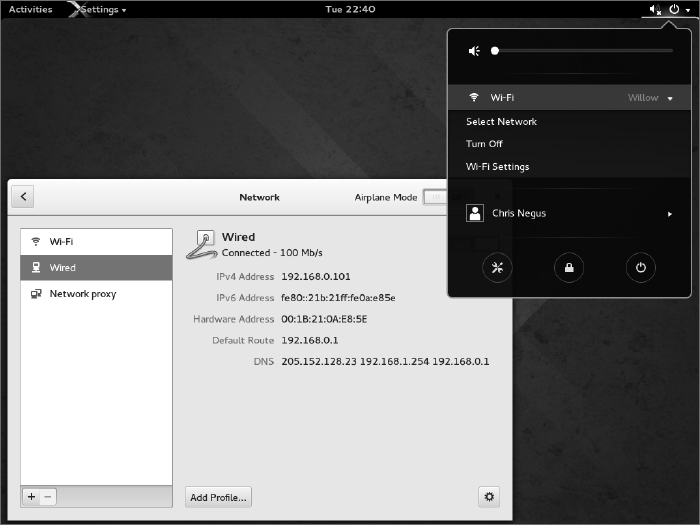Open Wi-Fi Settings menu entry
Viewport: 700px width, 525px height.
(497, 167)
